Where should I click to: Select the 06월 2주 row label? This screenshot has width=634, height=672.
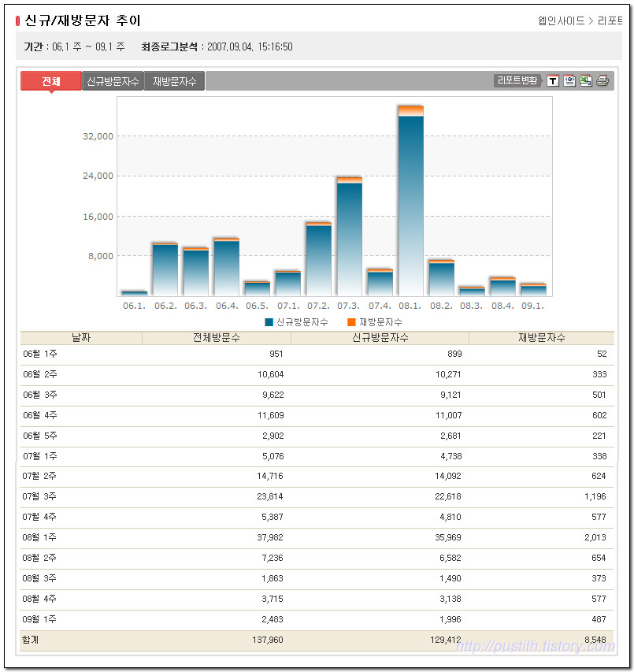click(40, 374)
